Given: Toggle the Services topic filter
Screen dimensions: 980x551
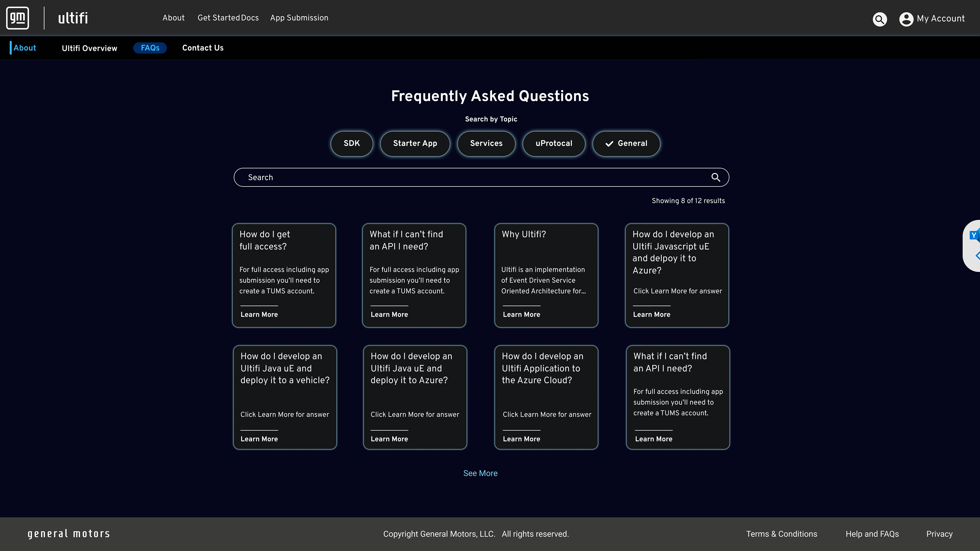Looking at the screenshot, I should (x=486, y=143).
